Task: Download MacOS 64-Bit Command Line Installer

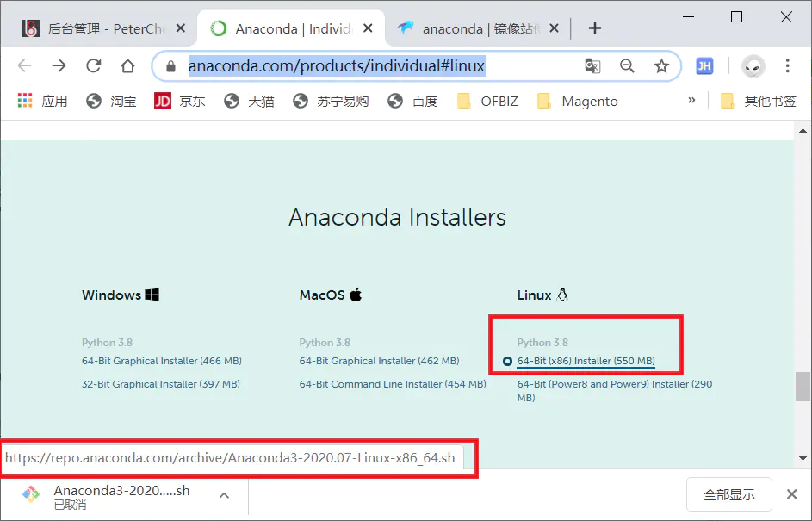Action: pos(393,384)
